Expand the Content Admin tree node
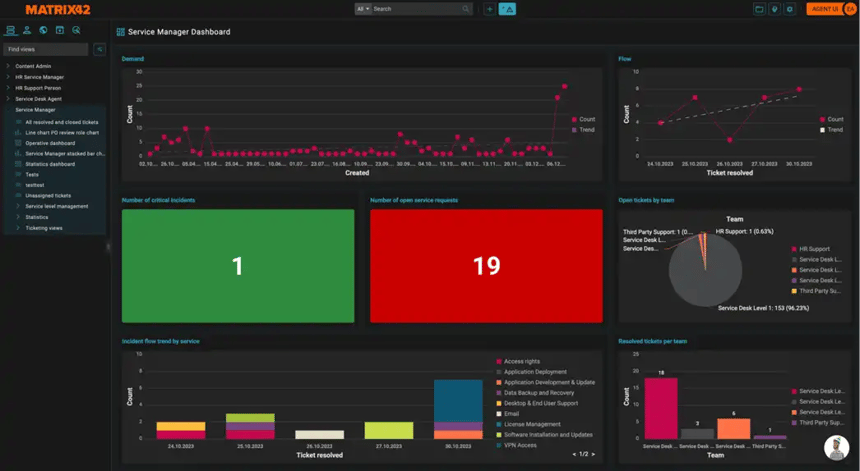 [x=8, y=66]
